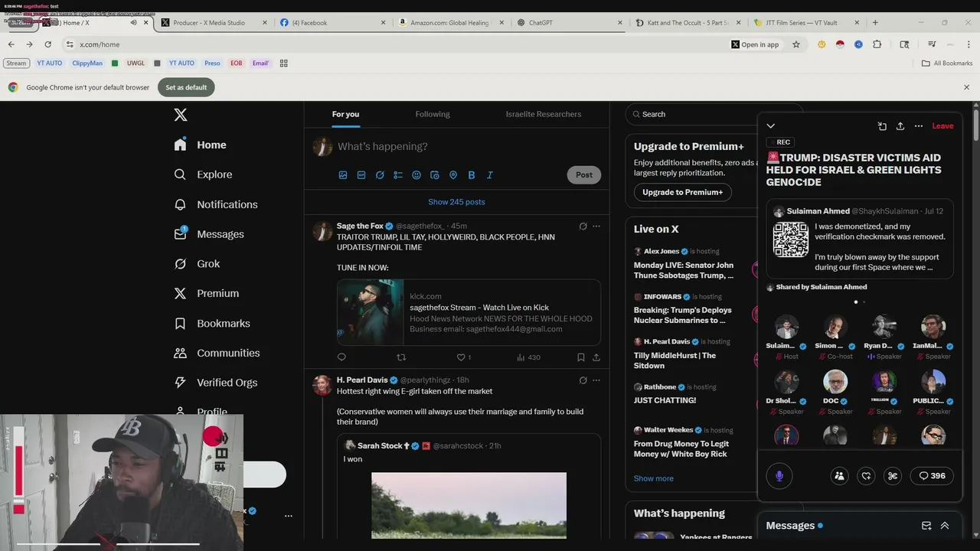This screenshot has width=980, height=551.
Task: Open the emoji picker in composer
Action: [416, 175]
